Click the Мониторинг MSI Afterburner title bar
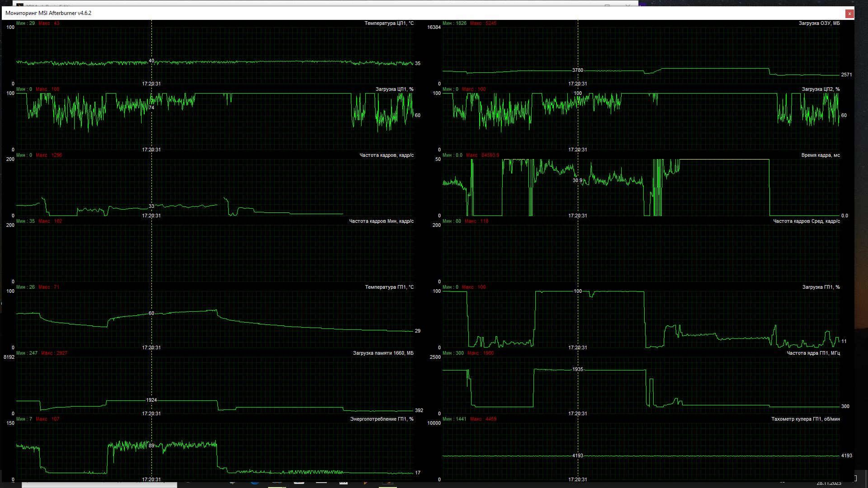 click(48, 13)
